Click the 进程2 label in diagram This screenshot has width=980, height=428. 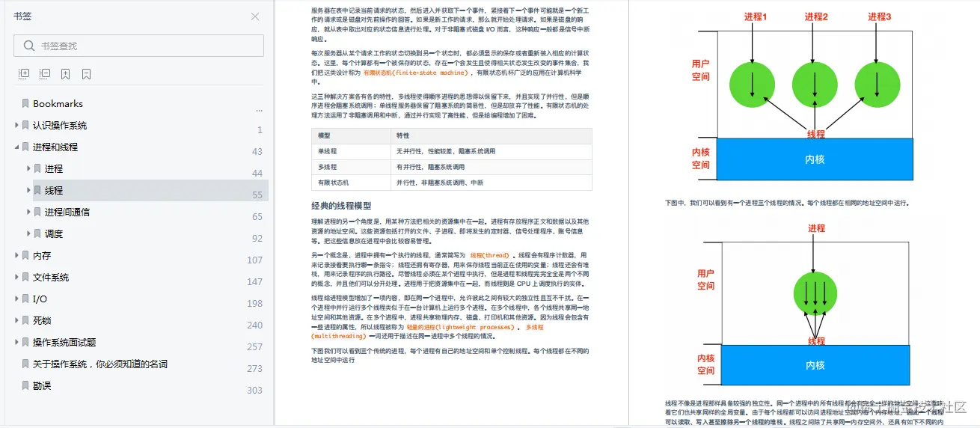coord(816,16)
